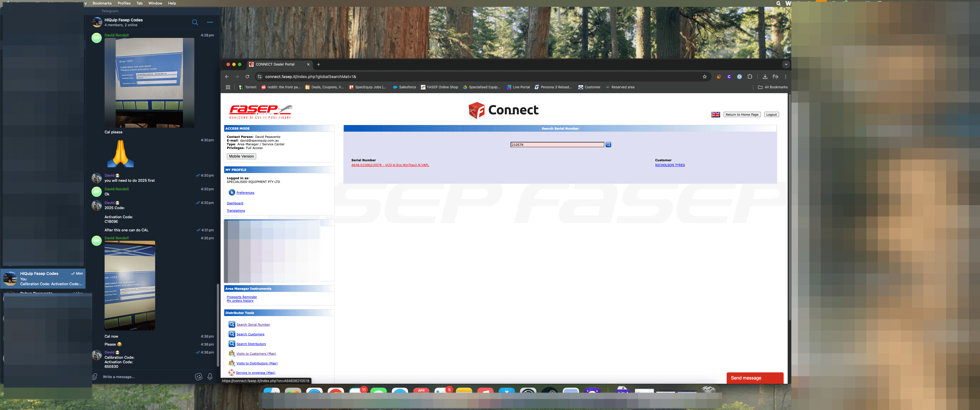Image resolution: width=980 pixels, height=410 pixels.
Task: Open the Preferences link in My Profile
Action: [245, 192]
